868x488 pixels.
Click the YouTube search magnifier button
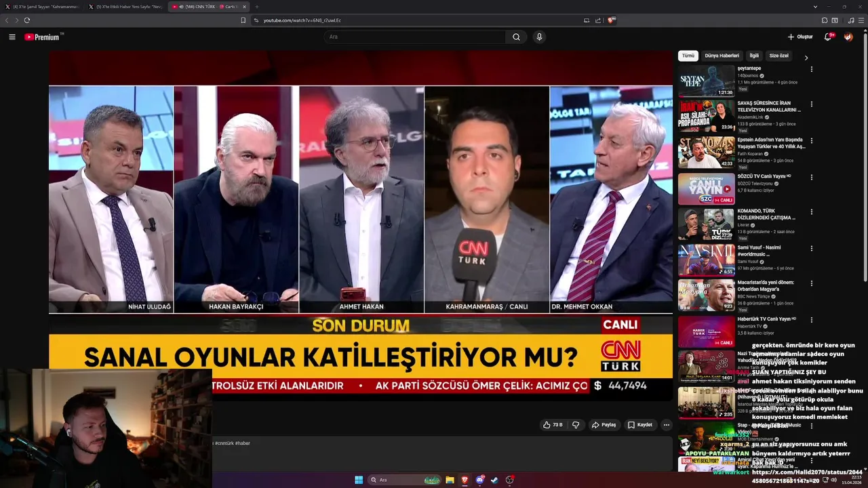(516, 37)
